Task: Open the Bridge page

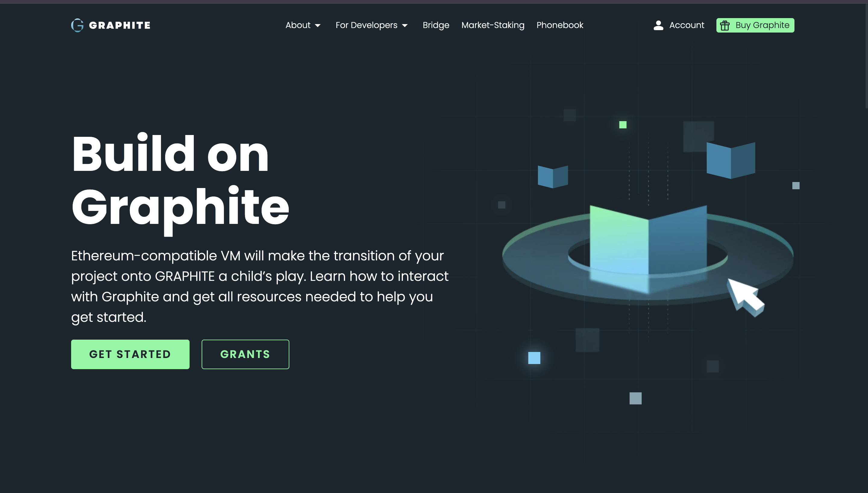Action: pos(436,25)
